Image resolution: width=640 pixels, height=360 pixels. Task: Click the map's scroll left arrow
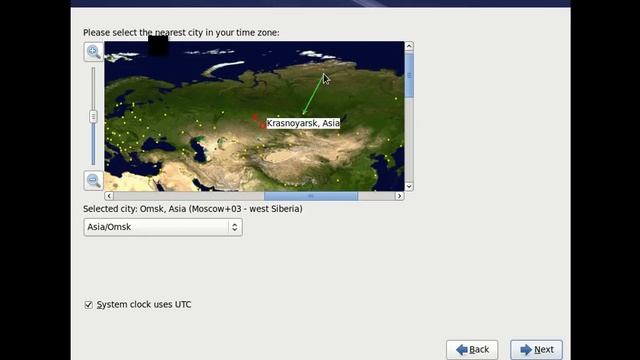109,196
